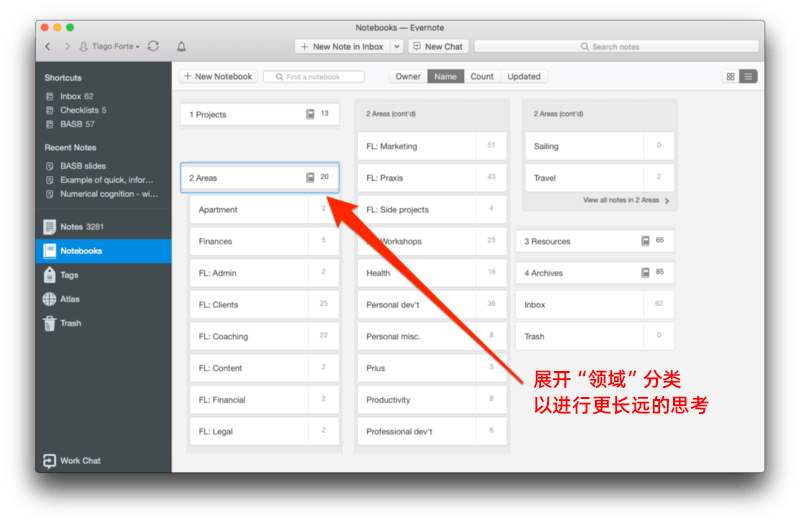Open the Personal misc. notebook
Screen dimensions: 800x523
432,336
